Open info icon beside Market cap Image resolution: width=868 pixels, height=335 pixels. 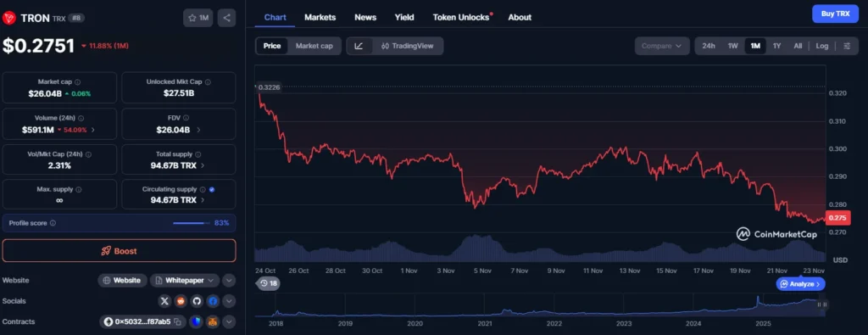coord(77,82)
